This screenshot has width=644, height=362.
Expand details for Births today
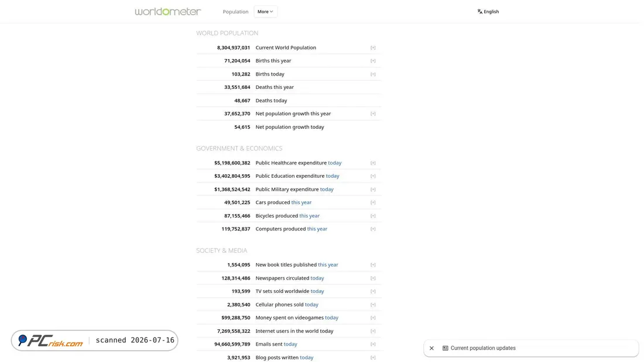pos(373,74)
